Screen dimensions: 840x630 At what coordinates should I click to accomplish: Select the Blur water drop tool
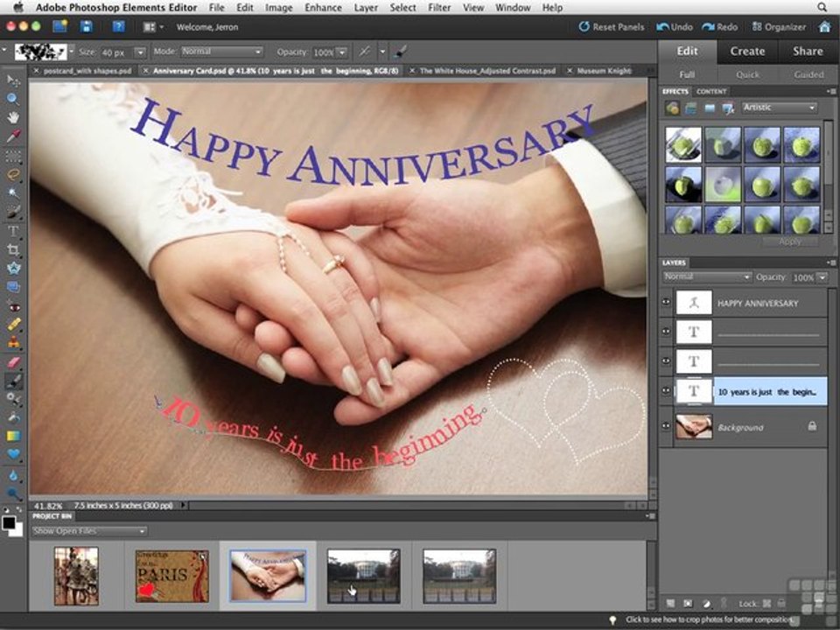pos(13,476)
